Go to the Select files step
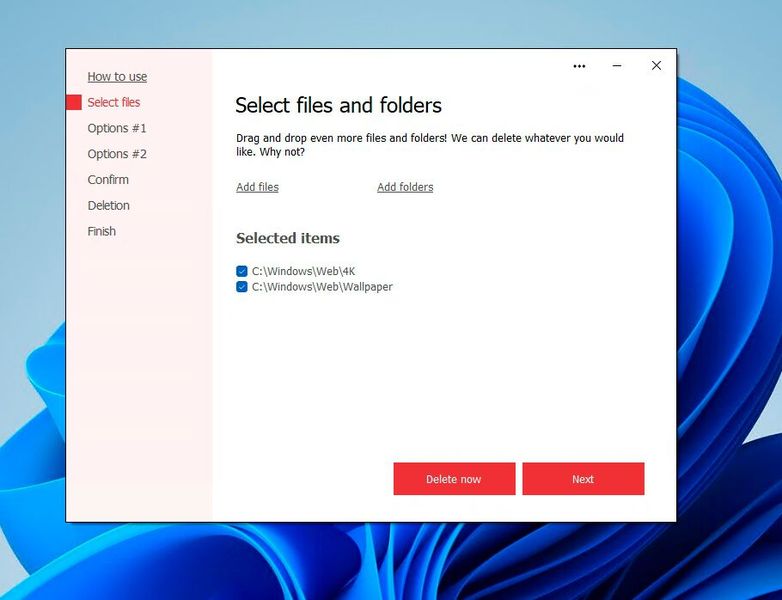The image size is (782, 600). [x=114, y=102]
